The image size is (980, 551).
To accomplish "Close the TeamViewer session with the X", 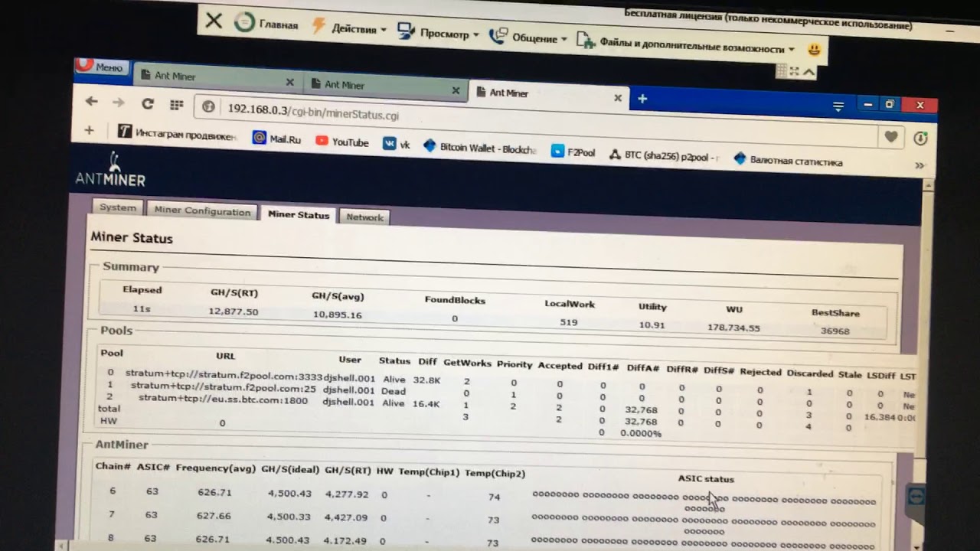I will tap(214, 21).
